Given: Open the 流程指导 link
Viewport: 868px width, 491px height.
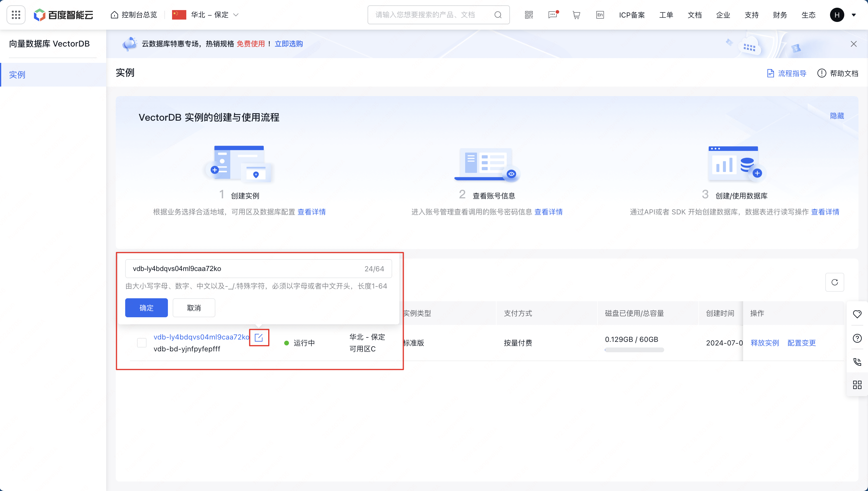Looking at the screenshot, I should coord(786,73).
